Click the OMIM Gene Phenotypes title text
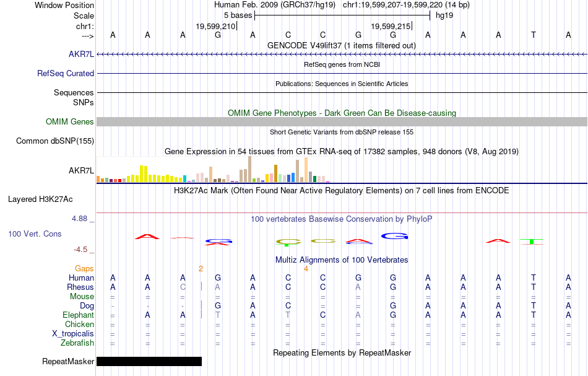 342,113
